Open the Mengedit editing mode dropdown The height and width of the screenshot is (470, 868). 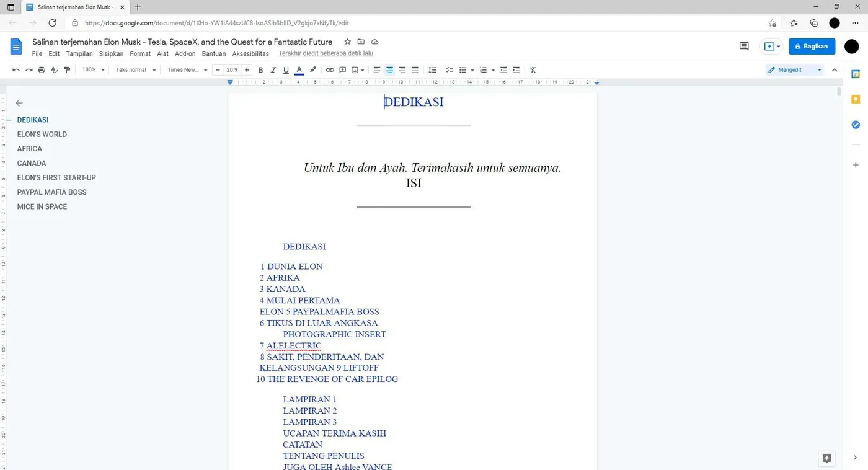click(x=795, y=70)
